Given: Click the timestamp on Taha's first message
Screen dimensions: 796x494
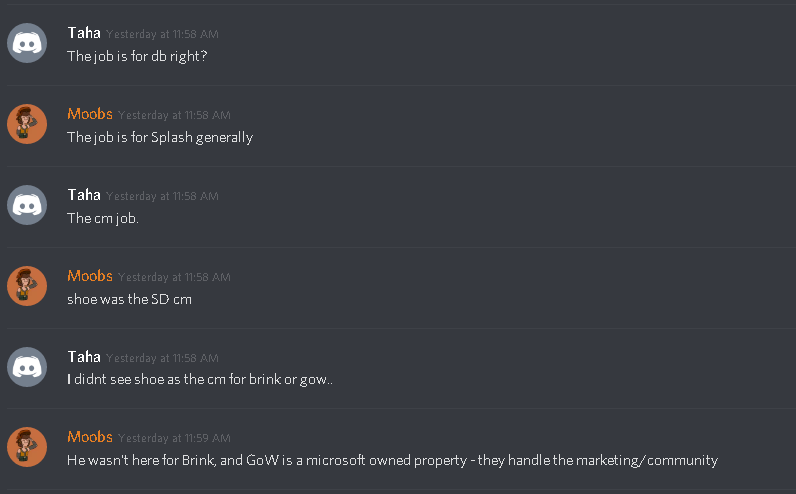Looking at the screenshot, I should pos(162,35).
